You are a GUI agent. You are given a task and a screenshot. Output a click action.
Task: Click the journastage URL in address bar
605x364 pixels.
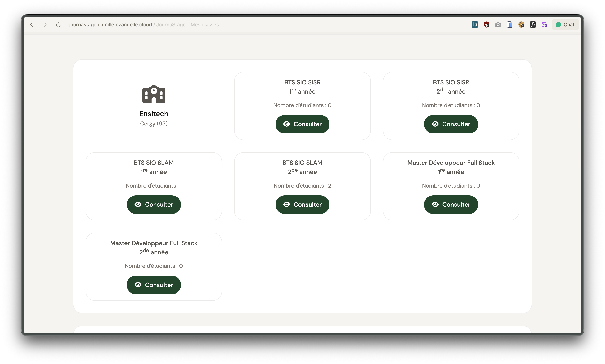point(111,24)
